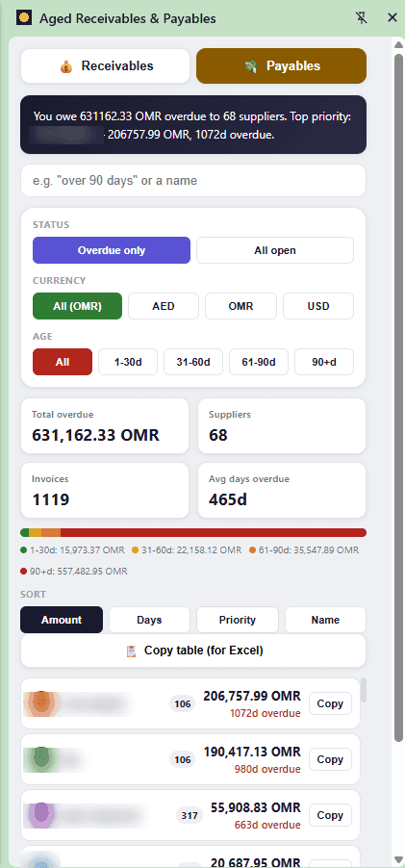Viewport: 405px width, 868px height.
Task: Click the orange supplier avatar in first row
Action: (41, 703)
